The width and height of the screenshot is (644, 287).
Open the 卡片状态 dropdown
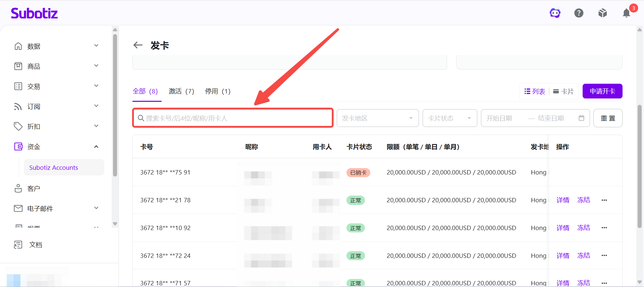(450, 118)
